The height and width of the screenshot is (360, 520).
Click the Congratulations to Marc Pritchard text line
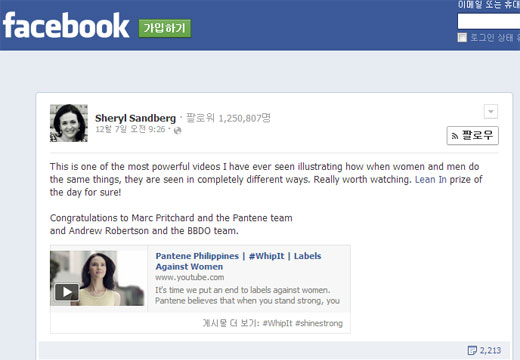171,218
